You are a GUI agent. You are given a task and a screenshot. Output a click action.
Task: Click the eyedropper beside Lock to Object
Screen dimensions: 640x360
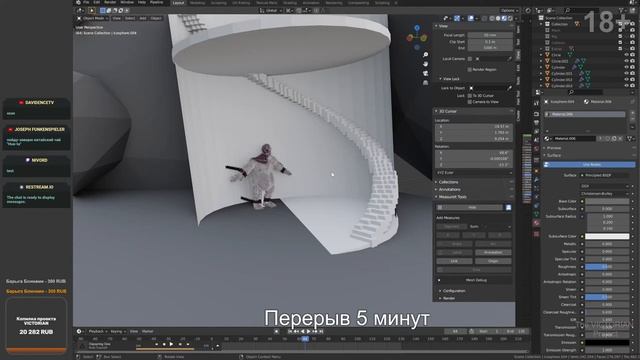[509, 88]
